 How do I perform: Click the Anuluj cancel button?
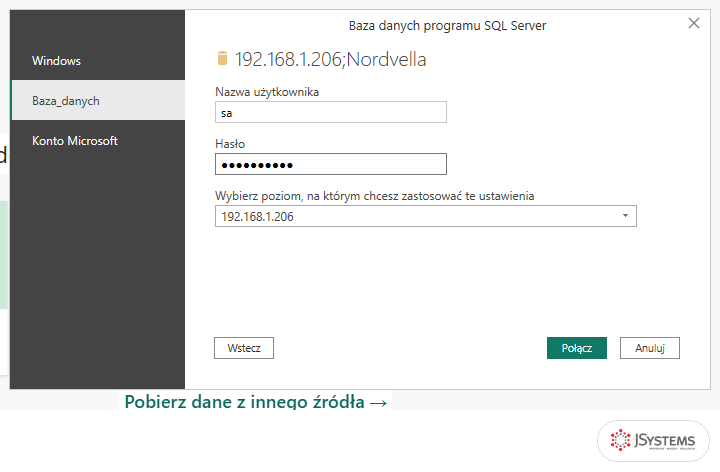(x=650, y=348)
